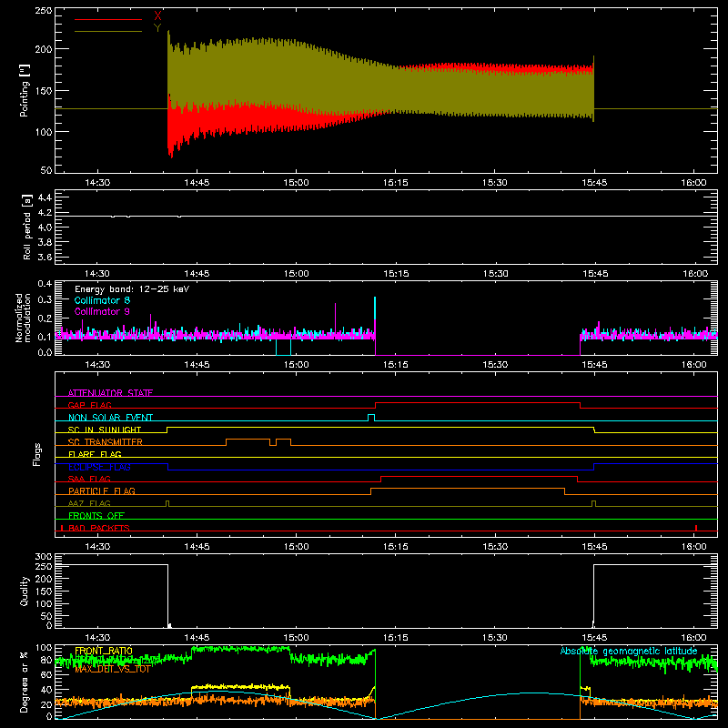
Task: Click the "Roll period [s]" axis title
Action: pyautogui.click(x=27, y=227)
